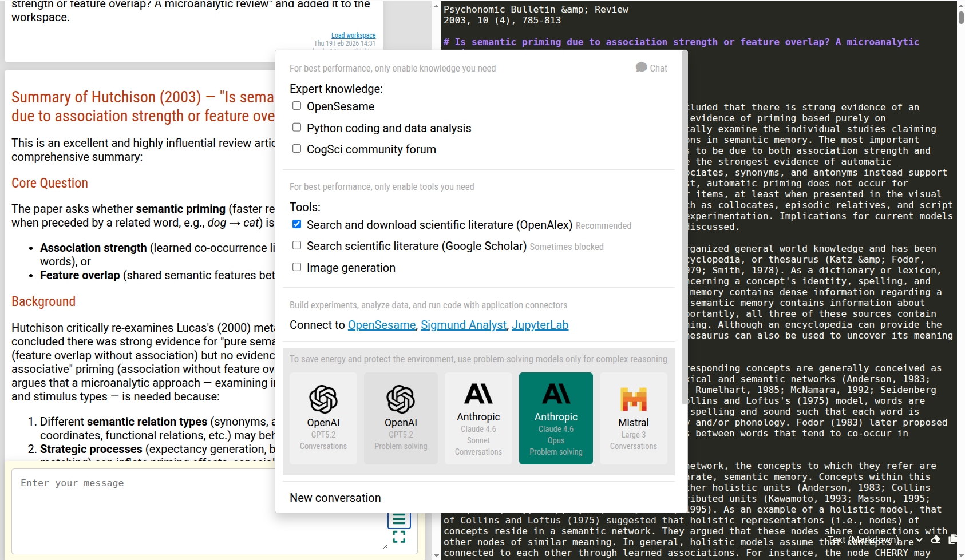Click the hamburger menu icon by message box
This screenshot has height=560, width=965.
(x=399, y=519)
